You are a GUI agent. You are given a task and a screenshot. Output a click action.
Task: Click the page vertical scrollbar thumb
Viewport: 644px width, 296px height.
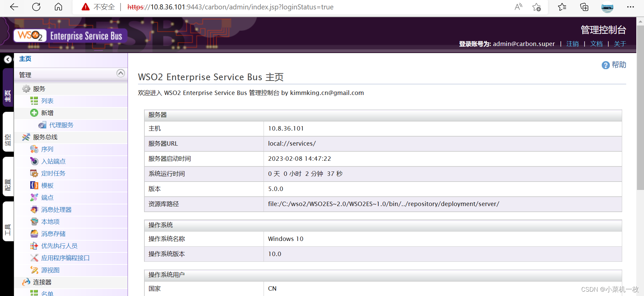coord(640,107)
